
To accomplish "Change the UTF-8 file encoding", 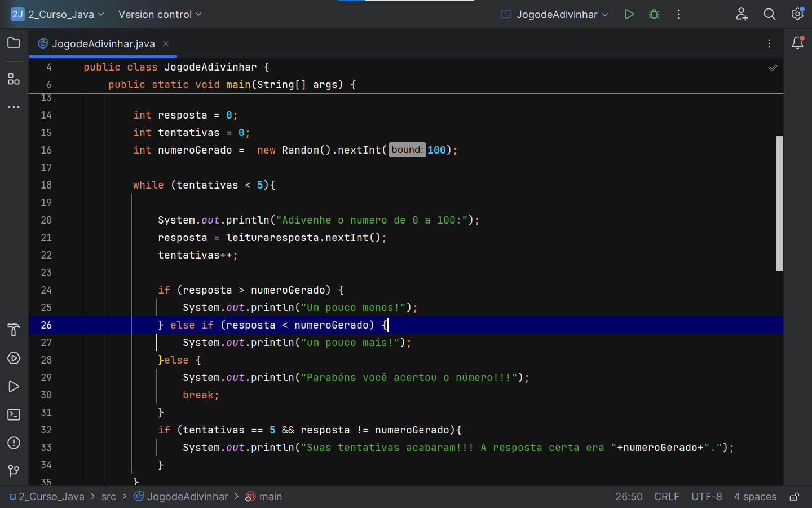I will (707, 497).
